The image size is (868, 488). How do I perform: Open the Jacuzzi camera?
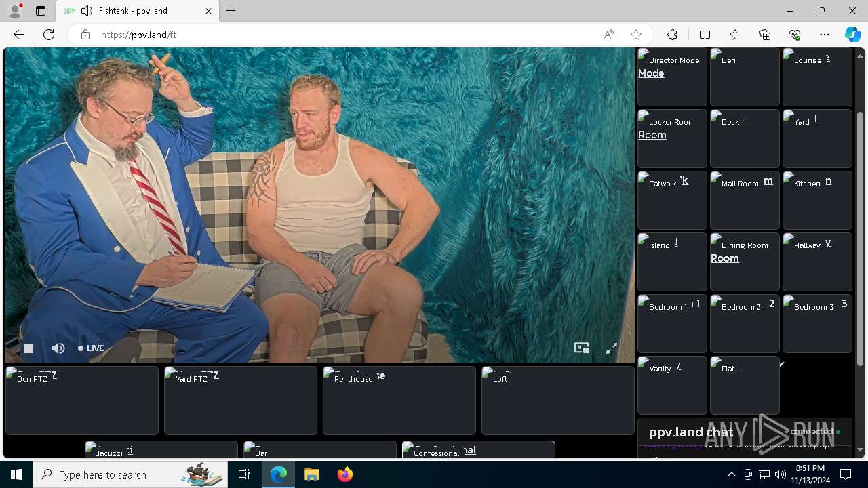tap(161, 449)
